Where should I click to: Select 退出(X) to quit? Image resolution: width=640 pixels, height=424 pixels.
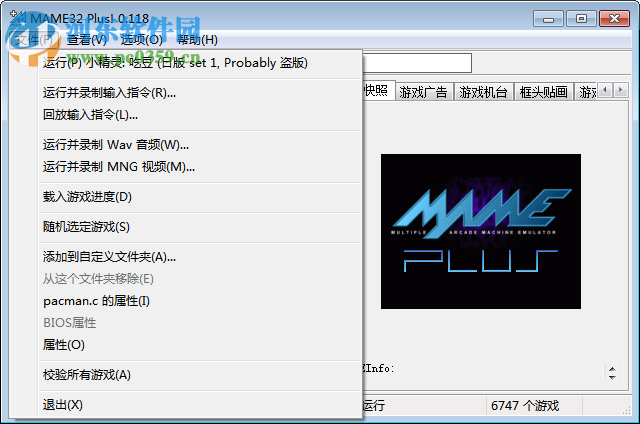[x=200, y=405]
